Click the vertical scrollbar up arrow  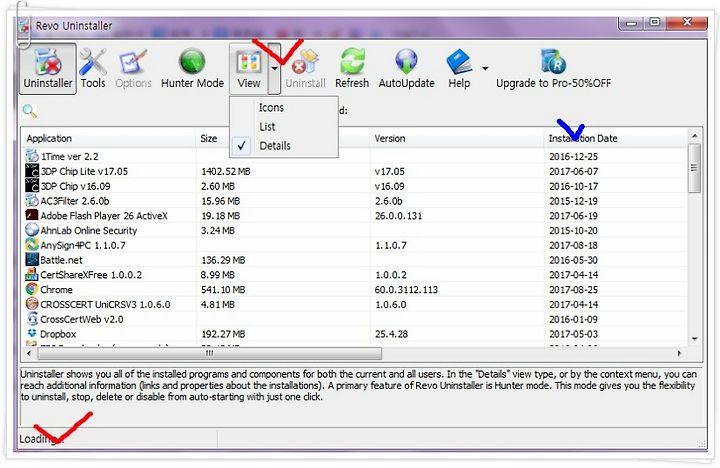click(x=695, y=136)
